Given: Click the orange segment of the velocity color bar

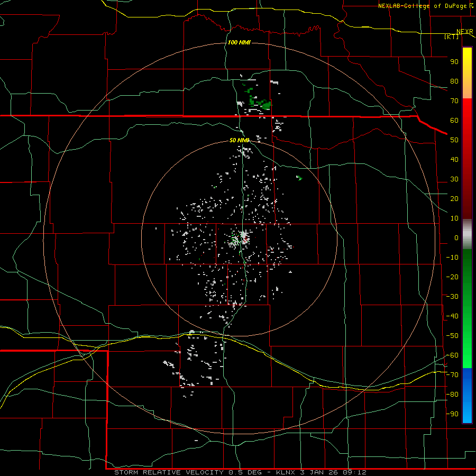Looking at the screenshot, I should coord(467,90).
